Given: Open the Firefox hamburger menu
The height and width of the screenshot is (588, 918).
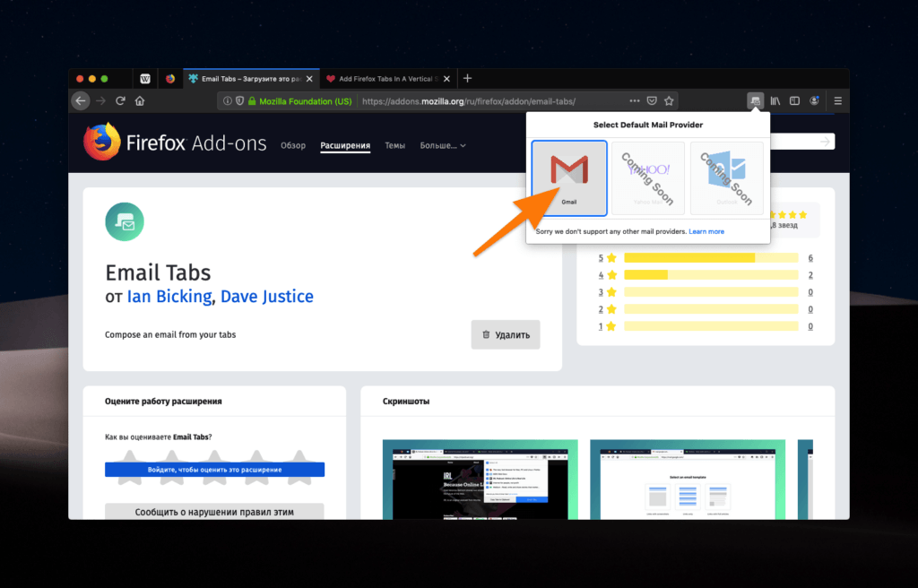Looking at the screenshot, I should coord(838,100).
